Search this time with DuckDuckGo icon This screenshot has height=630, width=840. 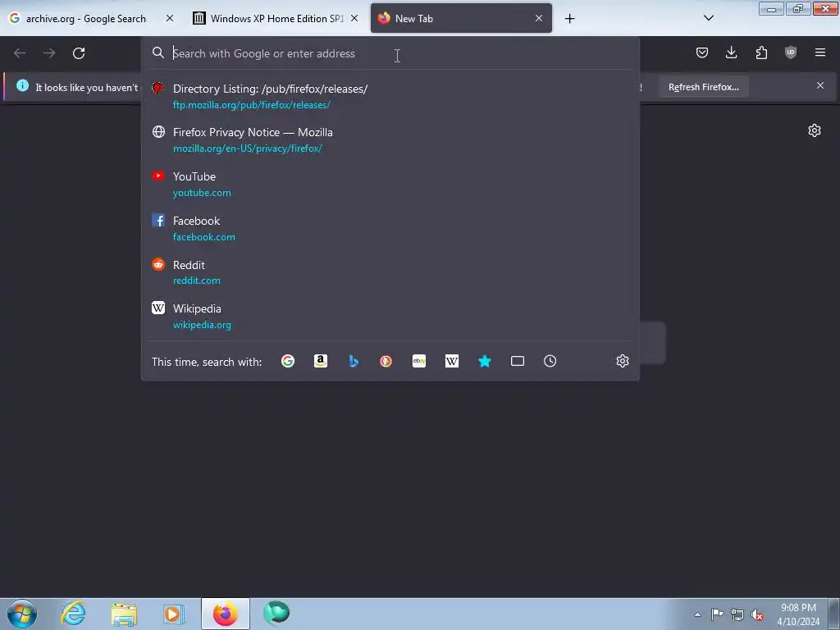click(386, 361)
